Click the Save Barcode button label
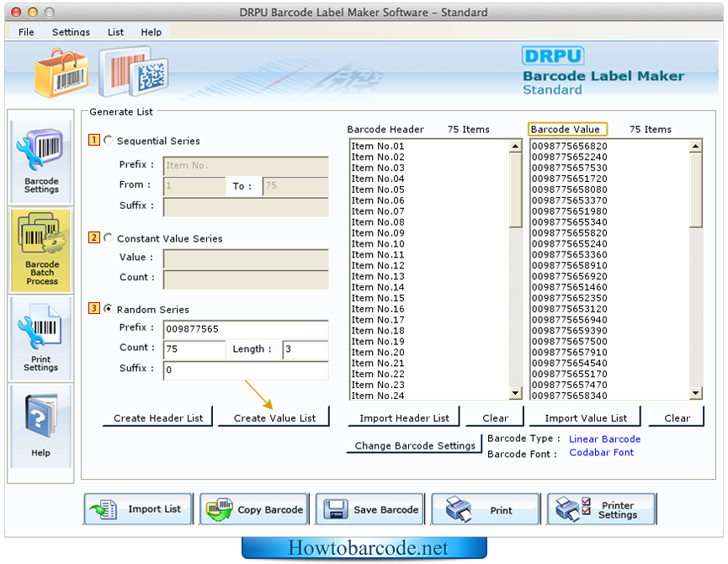Viewport: 728px width, 564px height. (385, 509)
